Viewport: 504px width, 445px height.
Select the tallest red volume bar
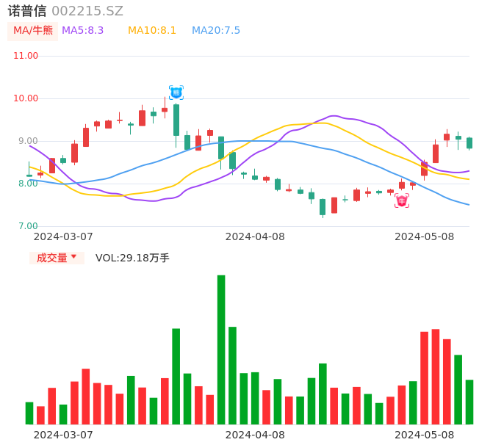pyautogui.click(x=436, y=377)
